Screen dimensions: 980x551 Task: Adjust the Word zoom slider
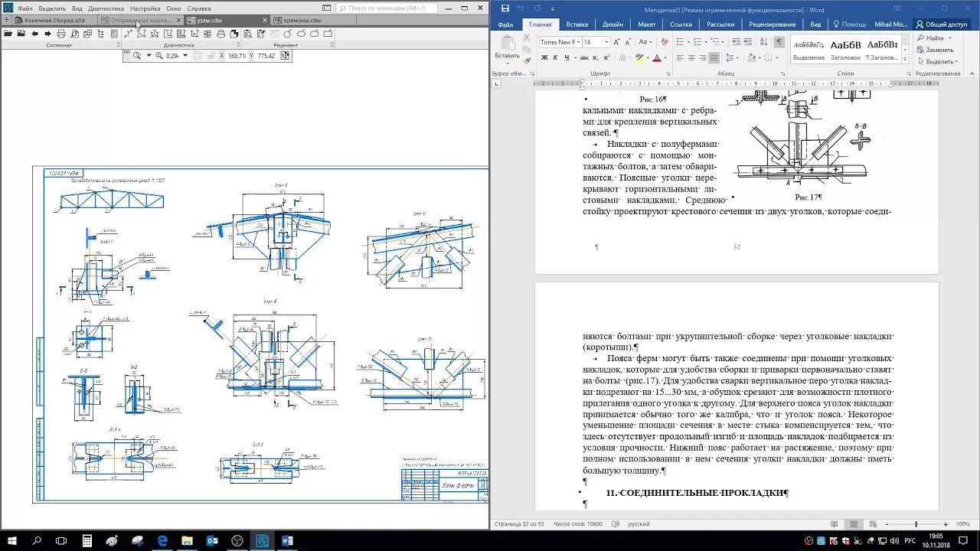point(916,524)
